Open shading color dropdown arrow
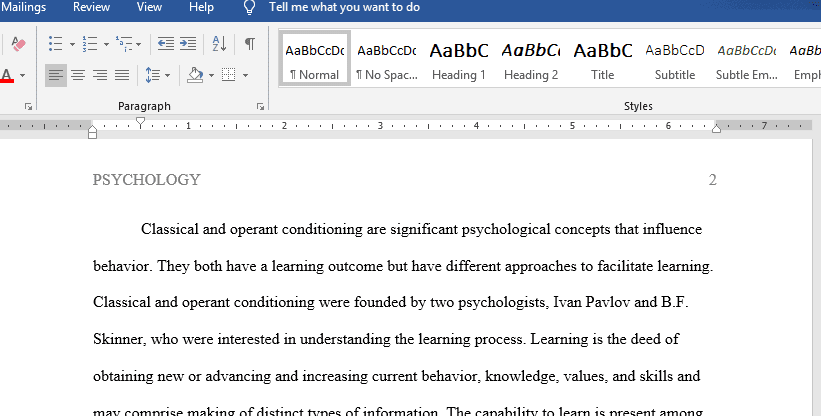Viewport: 821px width, 416px height. coord(211,76)
